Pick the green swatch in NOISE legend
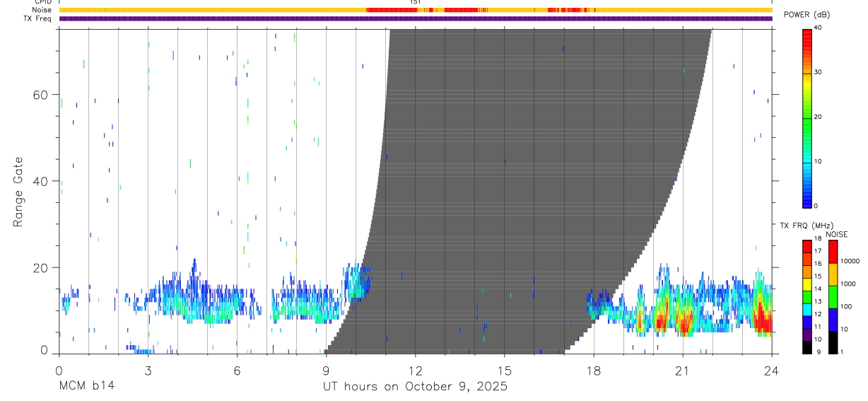The height and width of the screenshot is (401, 868). [x=833, y=297]
